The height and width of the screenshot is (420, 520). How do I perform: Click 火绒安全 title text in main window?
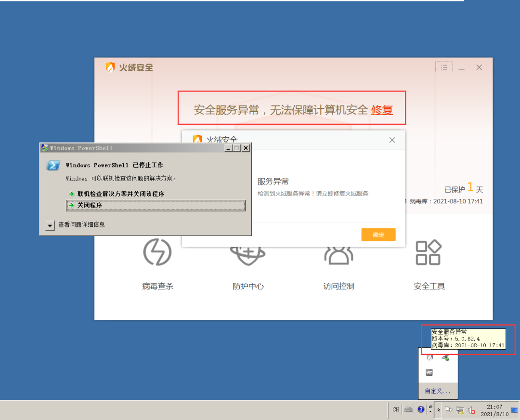[136, 68]
